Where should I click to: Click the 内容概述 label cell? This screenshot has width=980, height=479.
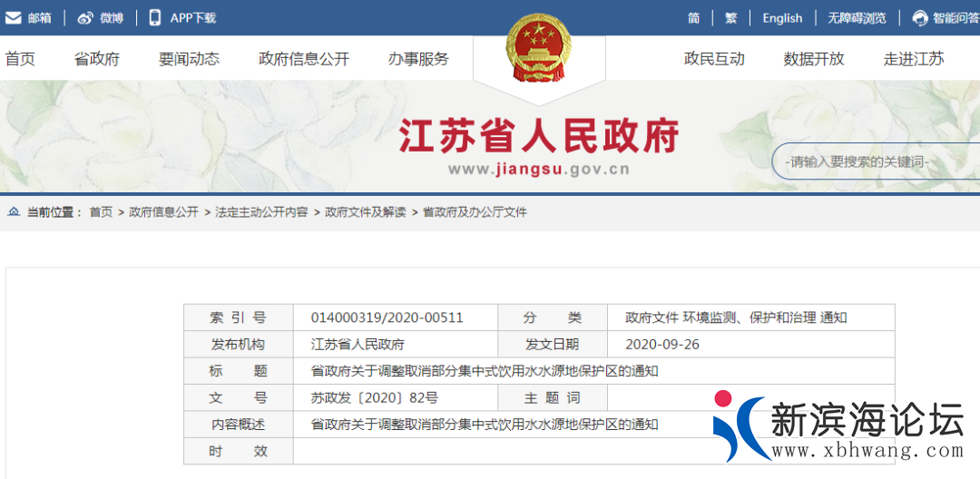[x=238, y=425]
